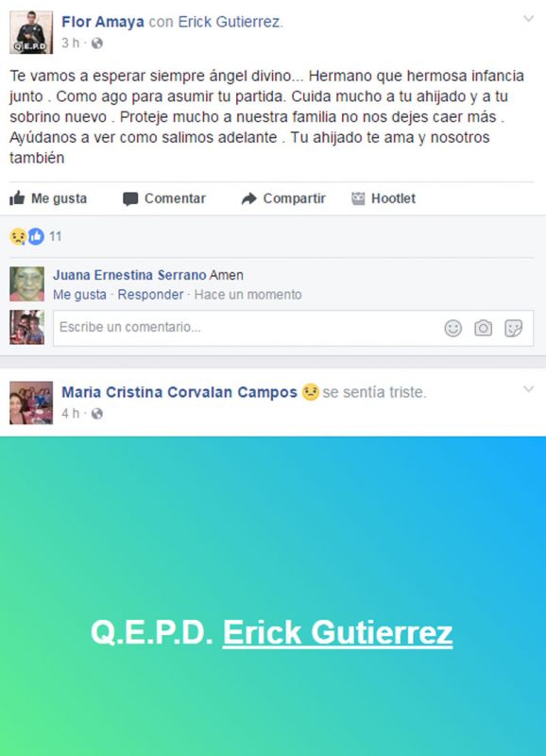The width and height of the screenshot is (546, 756).
Task: Open public privacy globe on Flor's post
Action: 97,43
